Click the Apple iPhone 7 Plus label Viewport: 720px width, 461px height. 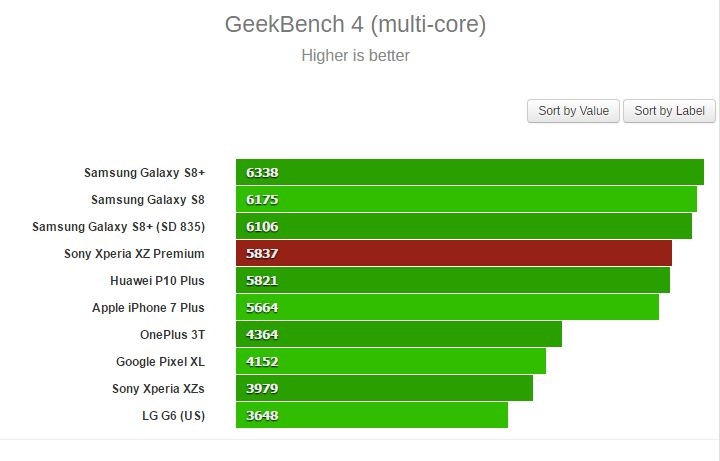click(148, 307)
